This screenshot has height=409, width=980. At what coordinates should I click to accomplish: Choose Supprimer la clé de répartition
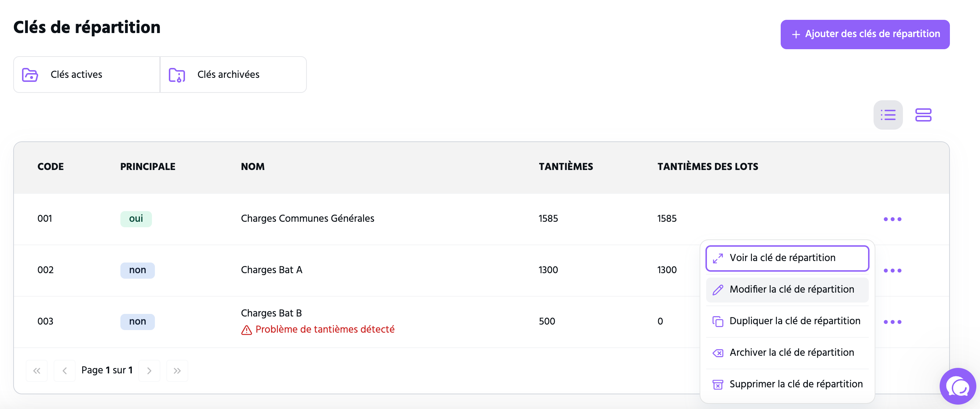pos(787,384)
